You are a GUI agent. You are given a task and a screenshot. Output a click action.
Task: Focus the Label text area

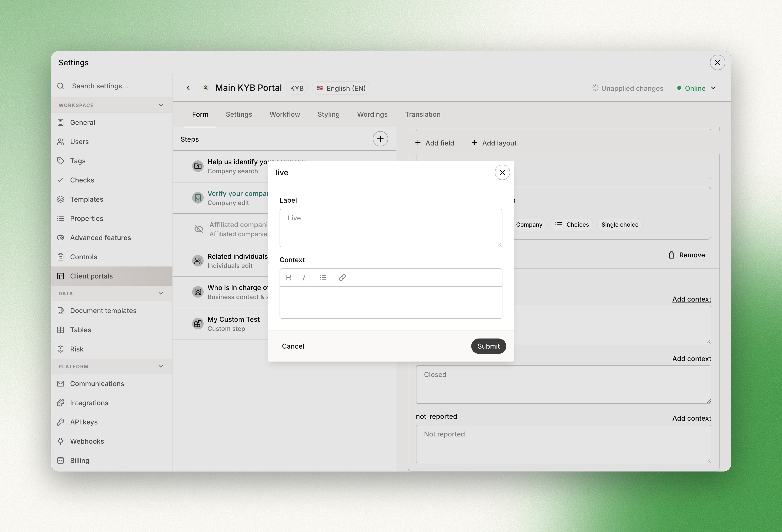pyautogui.click(x=391, y=228)
